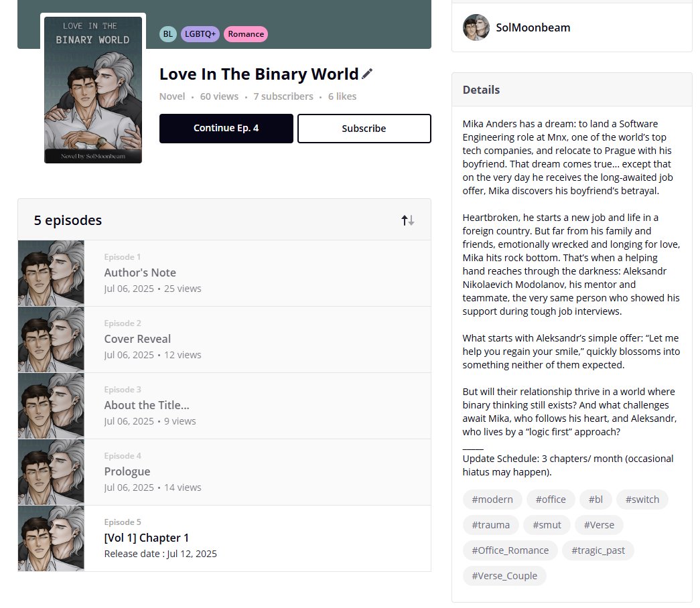Open the LGBTQ+ genre tag

click(x=200, y=34)
